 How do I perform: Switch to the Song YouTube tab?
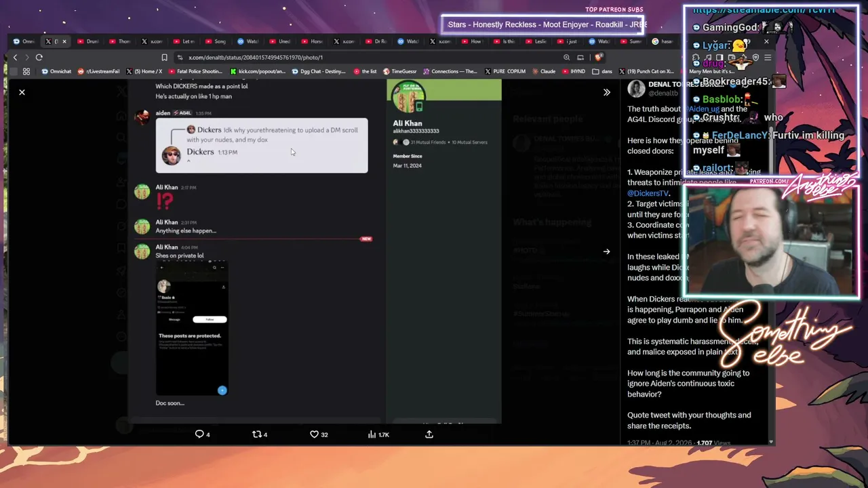pos(217,41)
